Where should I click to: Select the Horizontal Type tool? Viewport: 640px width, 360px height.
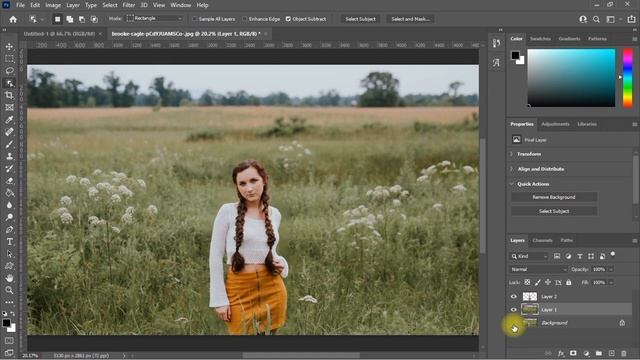(9, 242)
